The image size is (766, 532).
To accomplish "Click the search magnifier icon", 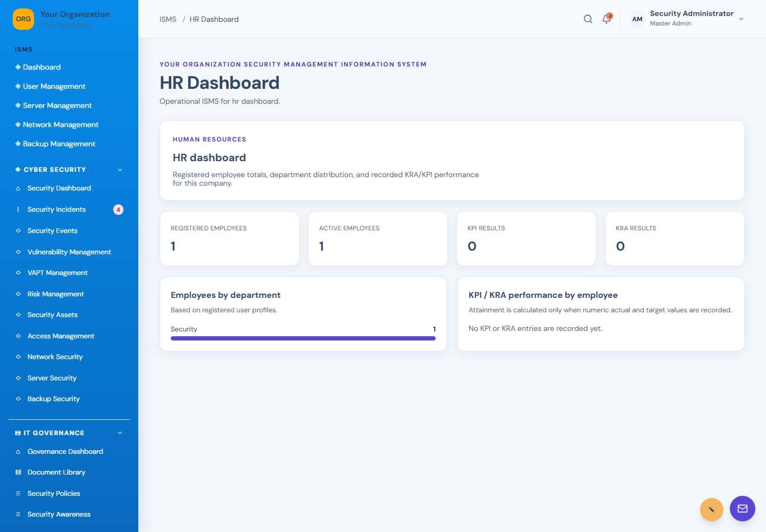I will pyautogui.click(x=588, y=19).
